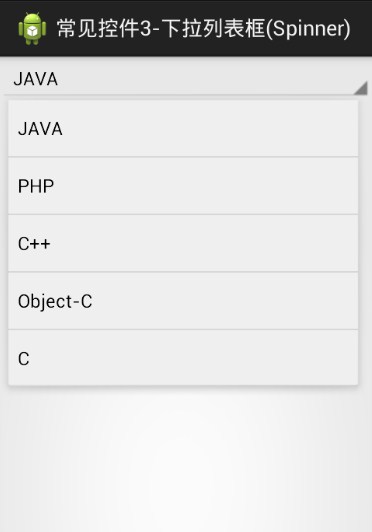Select PHP from the dropdown list

[x=183, y=186]
